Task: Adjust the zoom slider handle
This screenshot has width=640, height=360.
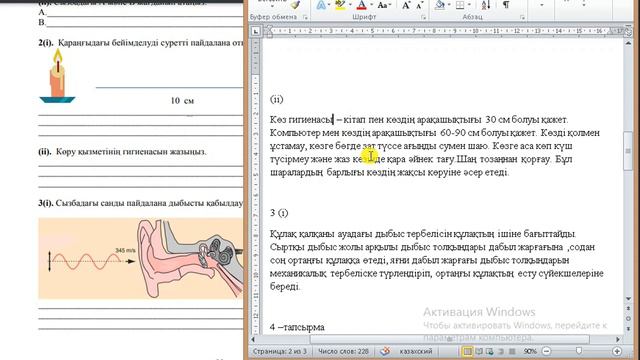Action: click(x=578, y=351)
